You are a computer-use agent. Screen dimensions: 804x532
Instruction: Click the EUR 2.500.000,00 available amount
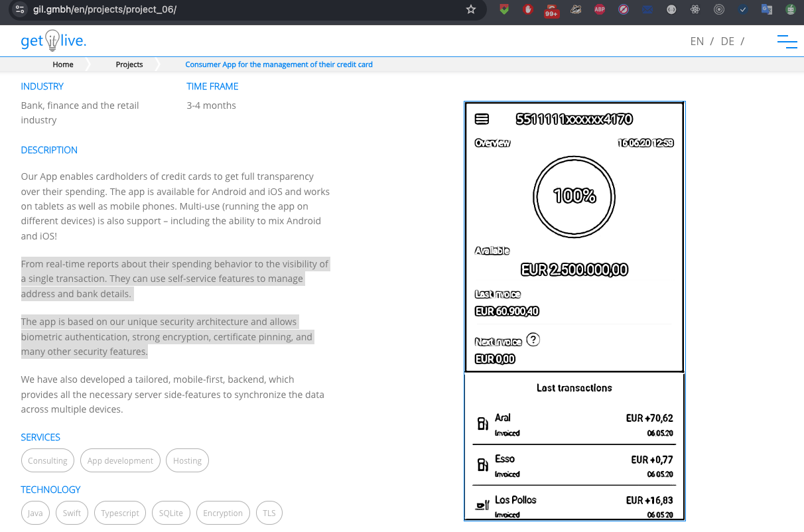click(x=574, y=270)
